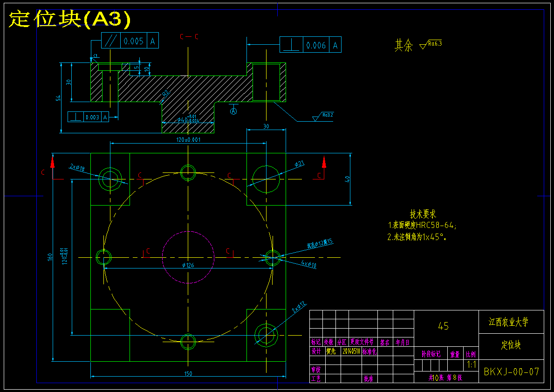Click the 技术要求 heading
Screen dimensions: 554x392
click(423, 214)
